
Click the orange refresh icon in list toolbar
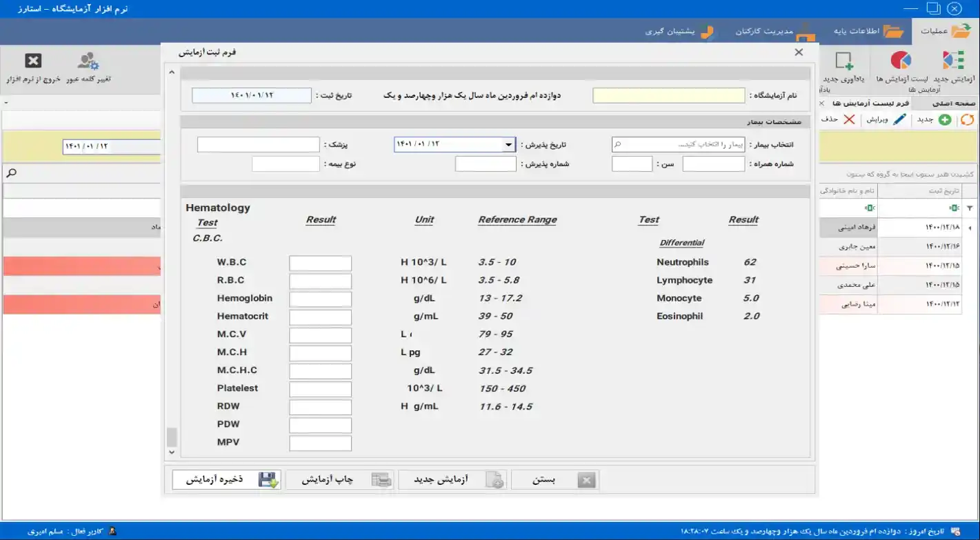(968, 120)
